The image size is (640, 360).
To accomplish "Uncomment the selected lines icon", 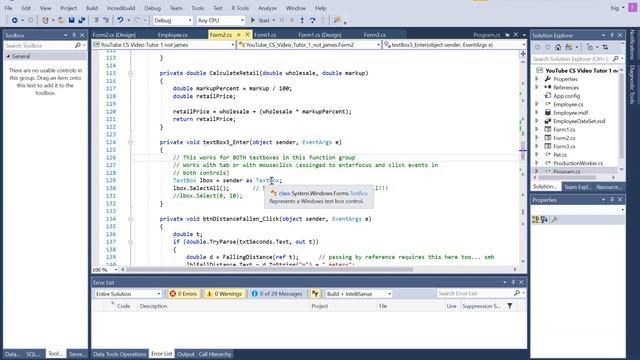I will (x=106, y=20).
